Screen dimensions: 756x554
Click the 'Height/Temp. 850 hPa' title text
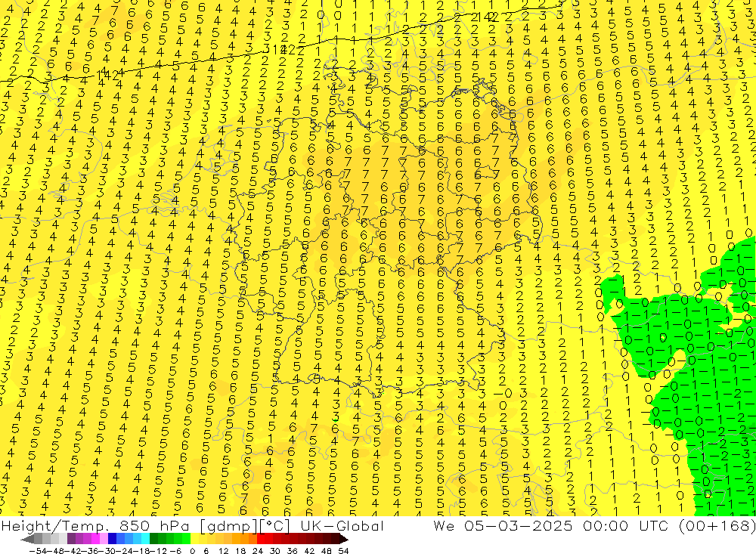(95, 526)
